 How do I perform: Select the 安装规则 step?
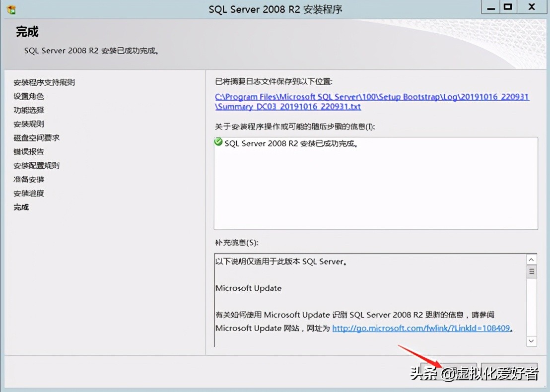pyautogui.click(x=29, y=124)
